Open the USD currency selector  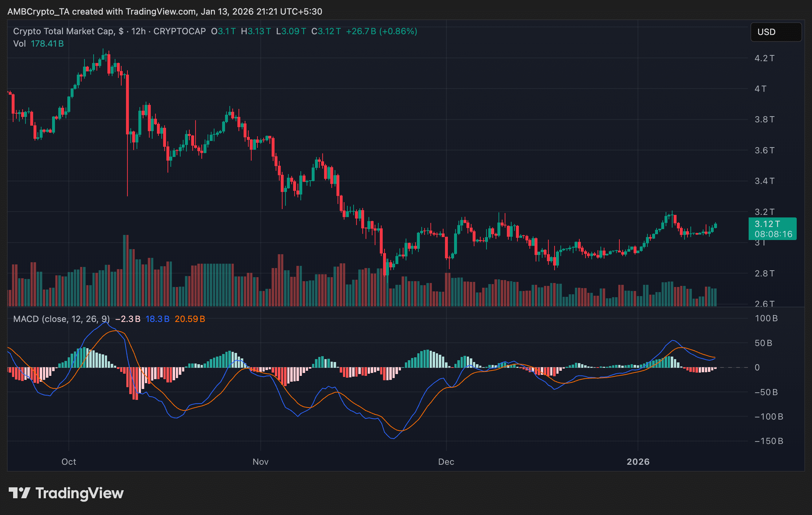click(776, 32)
